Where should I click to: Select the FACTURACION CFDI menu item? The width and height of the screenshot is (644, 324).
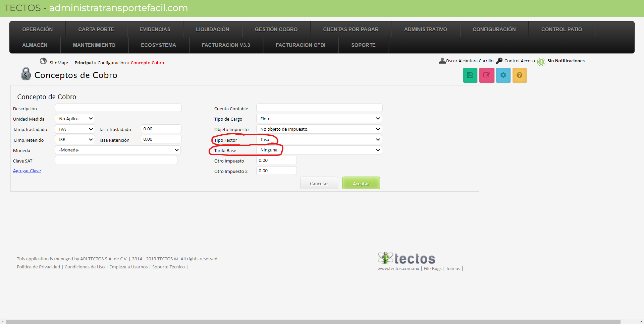pos(300,45)
